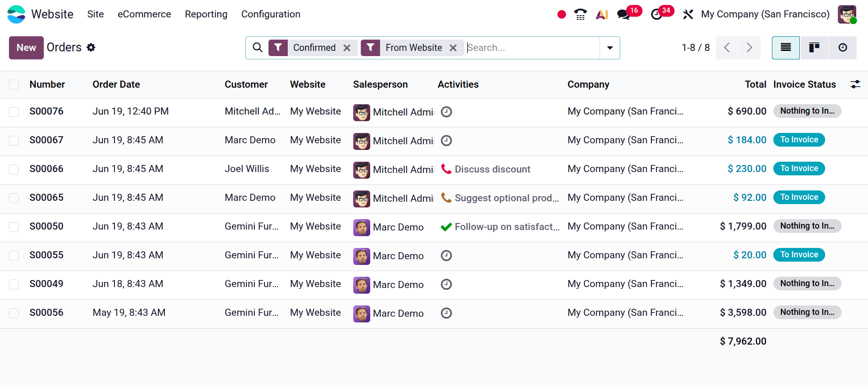Open activities clock icon with 34 badge
Screen dimensions: 868x387
(x=657, y=15)
